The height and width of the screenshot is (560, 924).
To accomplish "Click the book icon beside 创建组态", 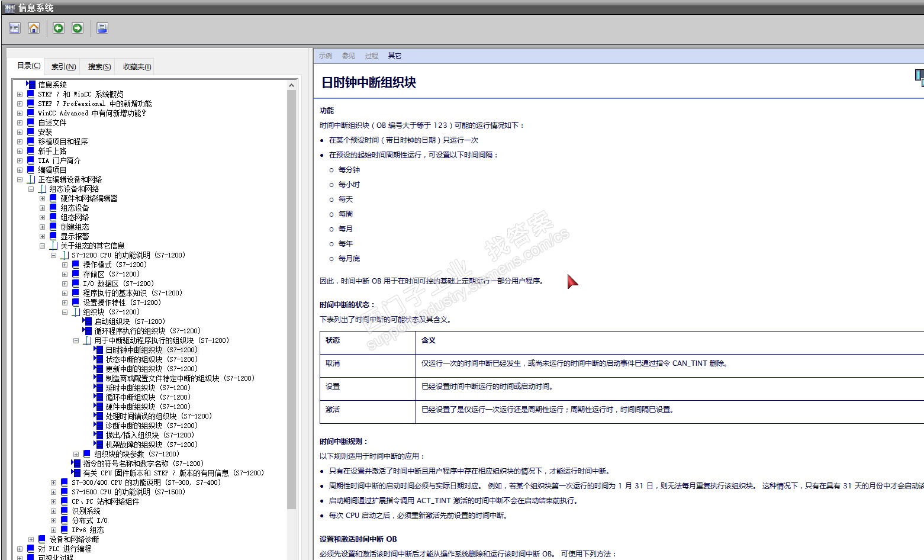I will [53, 227].
